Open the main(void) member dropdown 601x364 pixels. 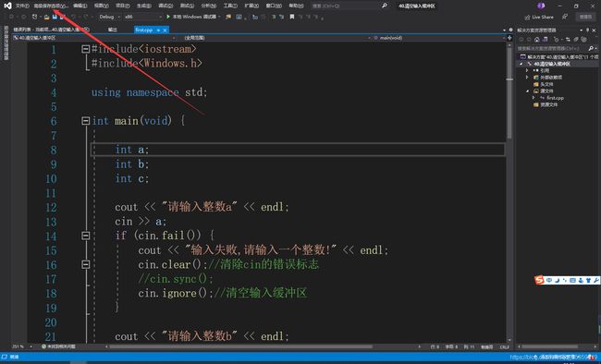tap(439, 38)
